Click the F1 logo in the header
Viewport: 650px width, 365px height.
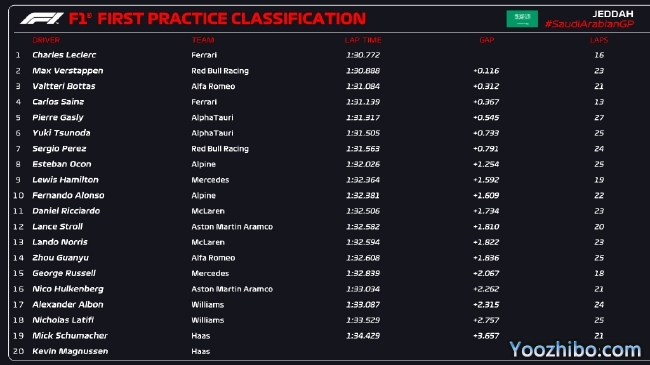pos(42,19)
